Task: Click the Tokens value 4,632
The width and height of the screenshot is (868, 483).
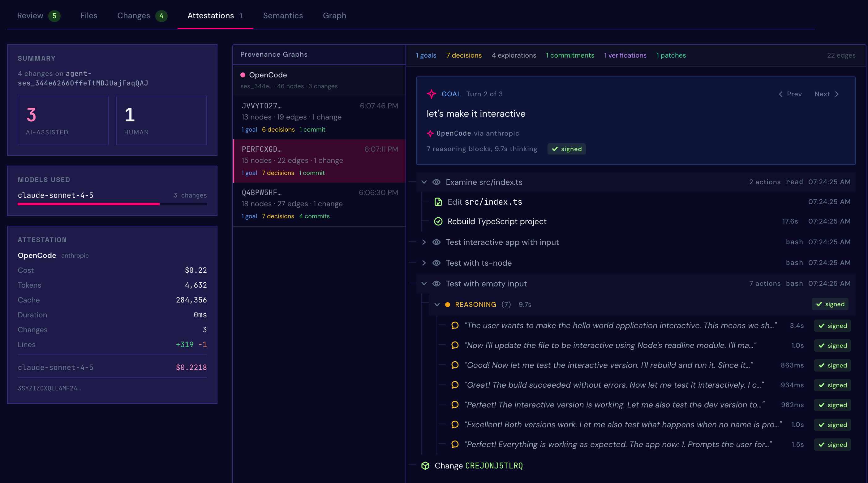Action: [x=196, y=285]
